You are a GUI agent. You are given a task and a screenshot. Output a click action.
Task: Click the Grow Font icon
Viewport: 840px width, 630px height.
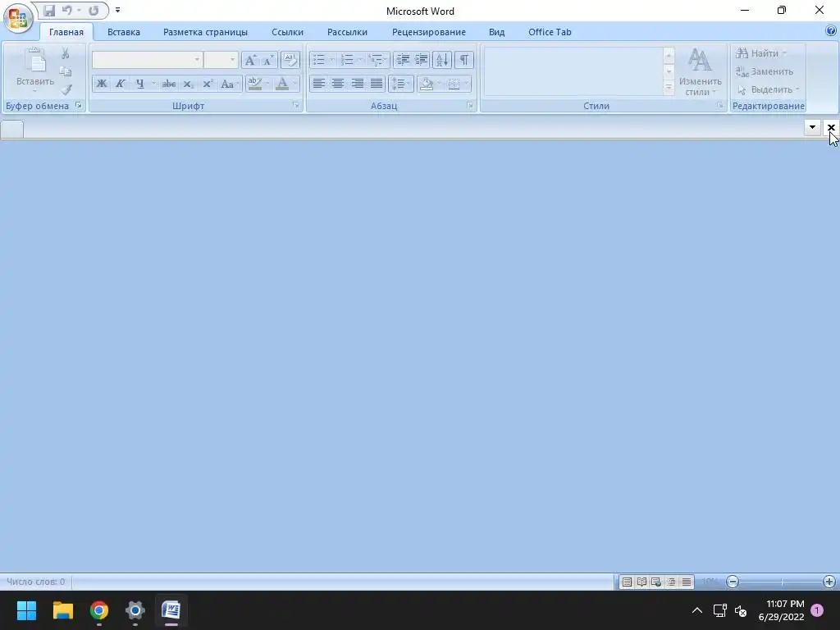pos(250,60)
